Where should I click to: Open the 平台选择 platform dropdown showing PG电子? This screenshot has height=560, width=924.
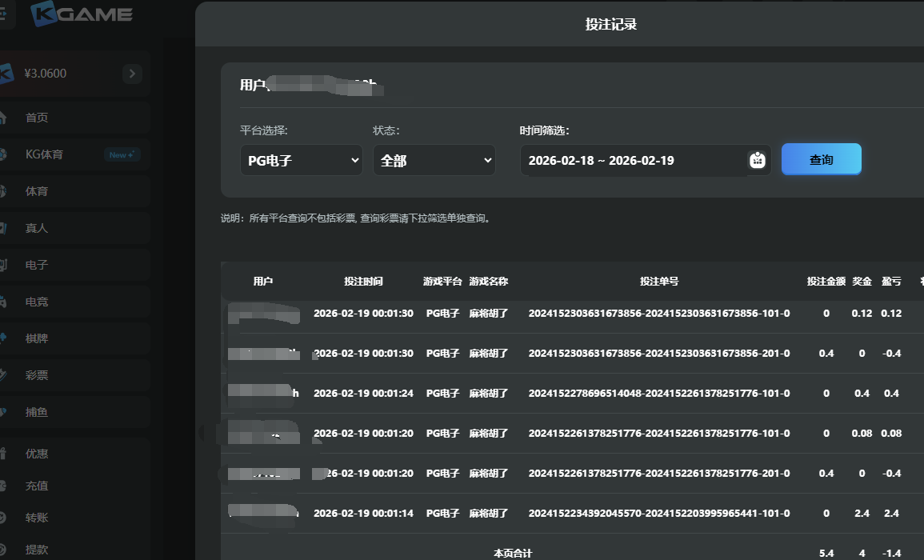(301, 159)
